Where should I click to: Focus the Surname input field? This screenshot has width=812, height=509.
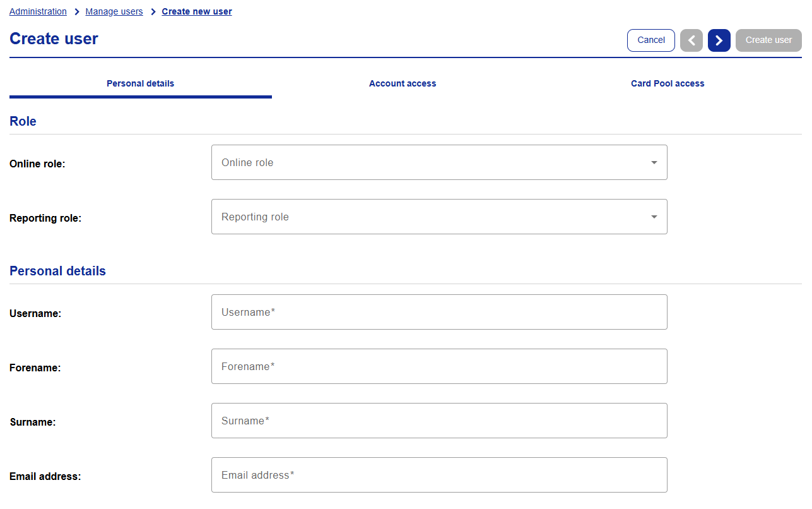click(439, 421)
